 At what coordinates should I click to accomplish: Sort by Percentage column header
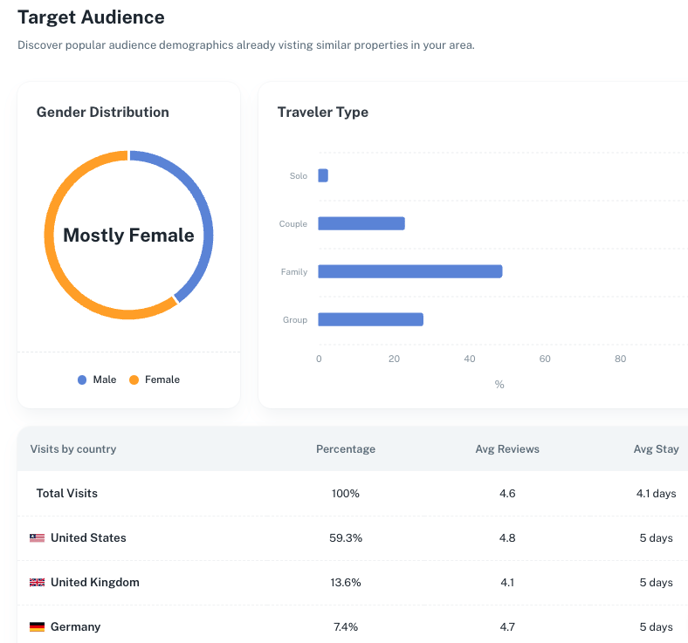point(345,449)
